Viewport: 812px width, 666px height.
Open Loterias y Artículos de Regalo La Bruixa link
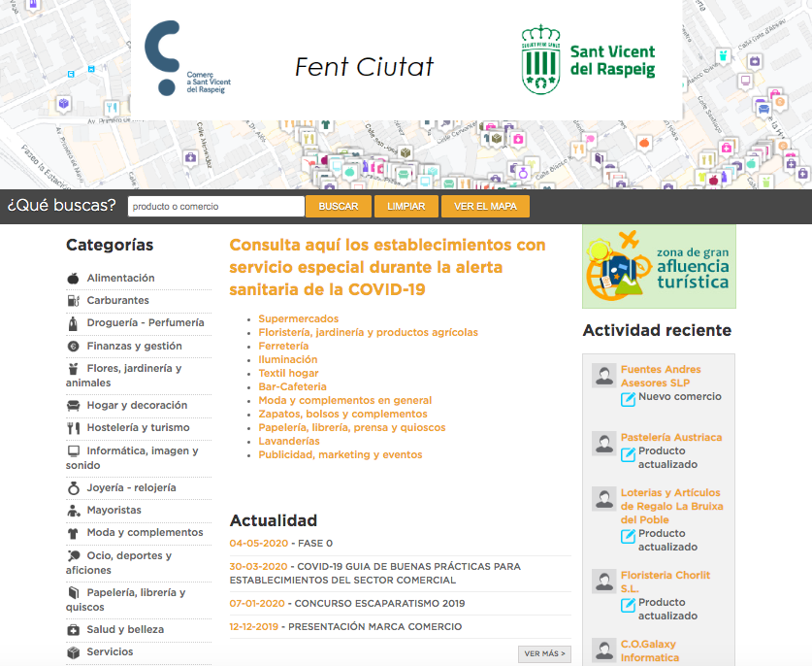tap(672, 507)
